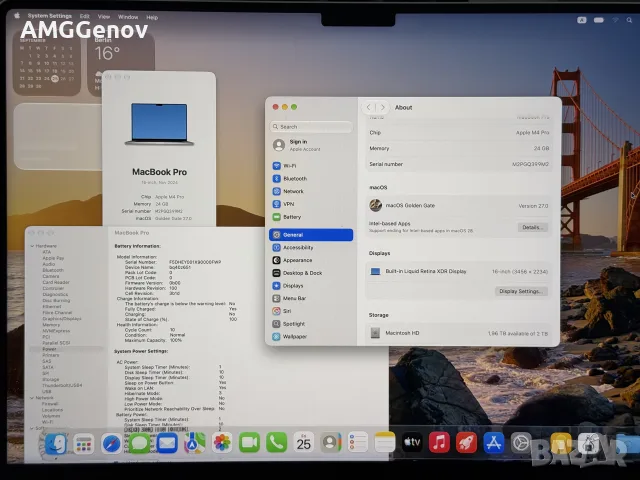The image size is (640, 480).
Task: Open App Store from the Dock
Action: click(494, 442)
